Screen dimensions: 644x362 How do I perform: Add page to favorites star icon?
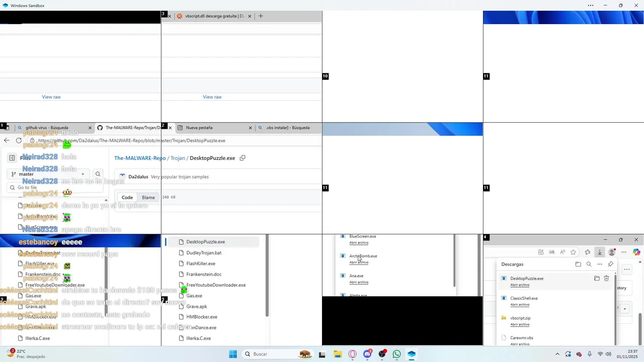click(x=573, y=252)
